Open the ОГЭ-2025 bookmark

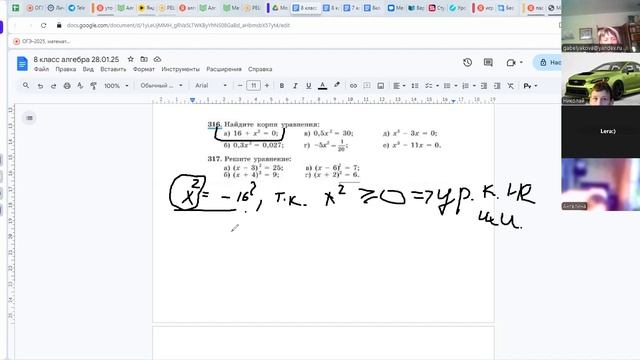[x=42, y=41]
